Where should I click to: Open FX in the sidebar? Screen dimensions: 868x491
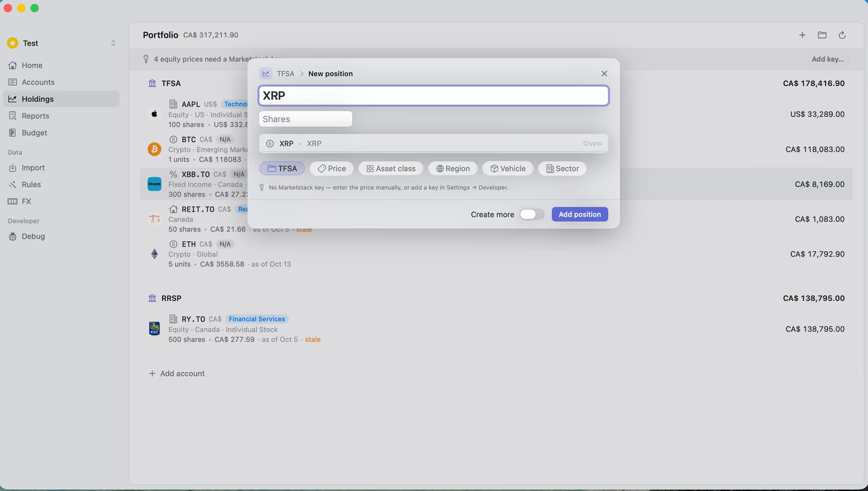(61, 201)
